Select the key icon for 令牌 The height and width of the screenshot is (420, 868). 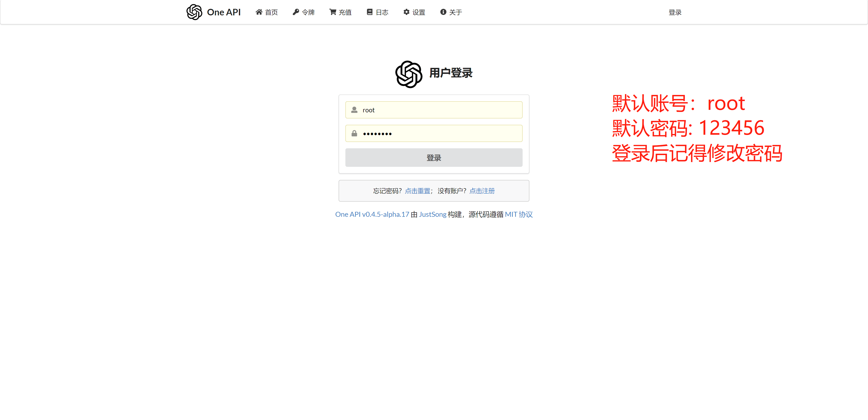tap(296, 12)
